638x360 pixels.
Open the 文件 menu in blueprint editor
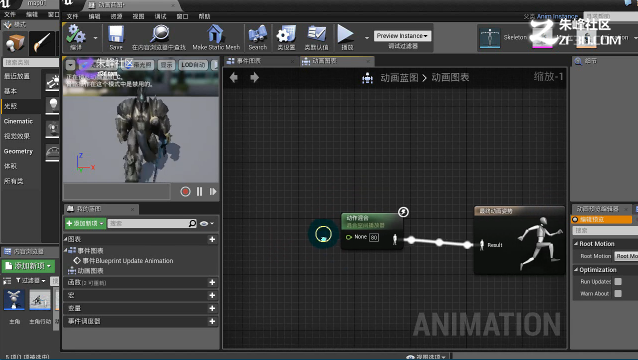point(72,16)
